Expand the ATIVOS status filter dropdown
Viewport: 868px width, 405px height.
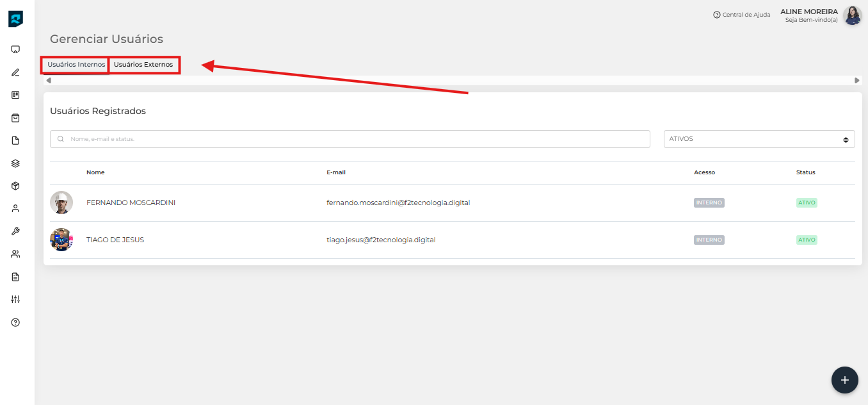coord(759,139)
